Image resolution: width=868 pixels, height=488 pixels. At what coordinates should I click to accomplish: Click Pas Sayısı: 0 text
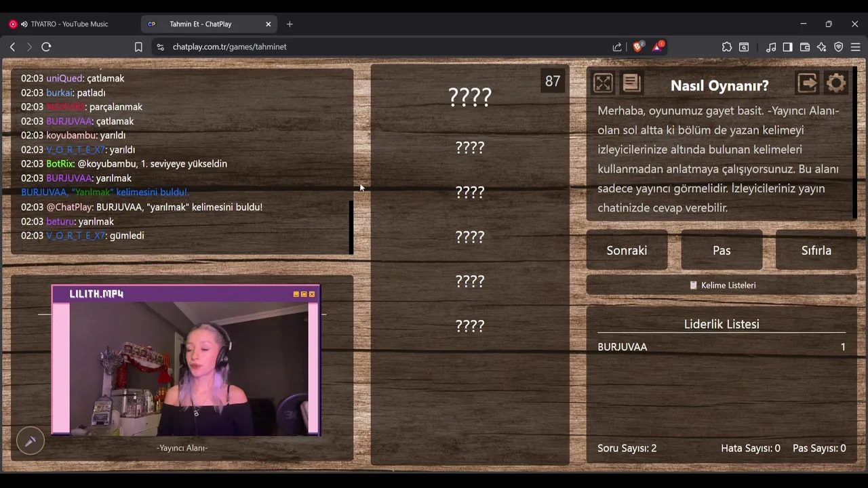(819, 448)
